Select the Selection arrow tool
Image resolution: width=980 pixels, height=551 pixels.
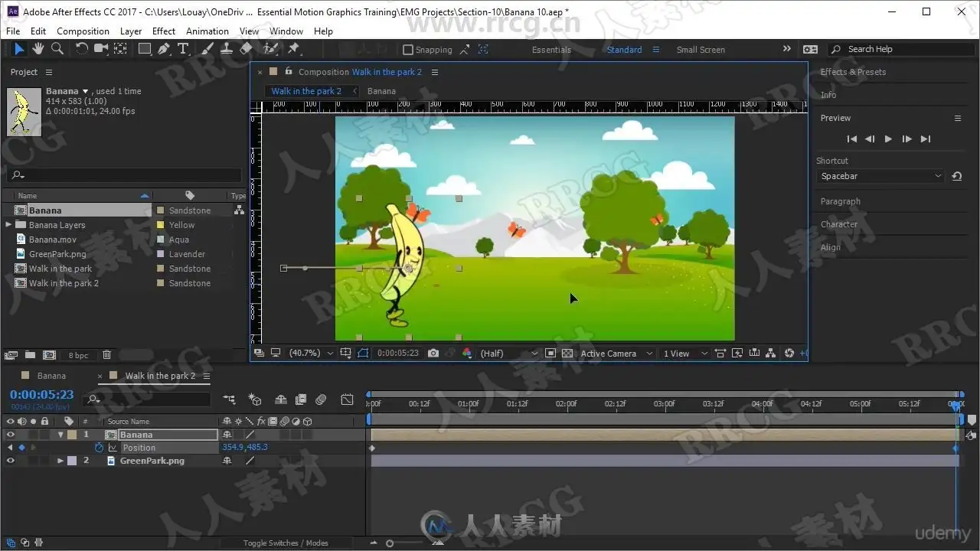click(x=19, y=49)
